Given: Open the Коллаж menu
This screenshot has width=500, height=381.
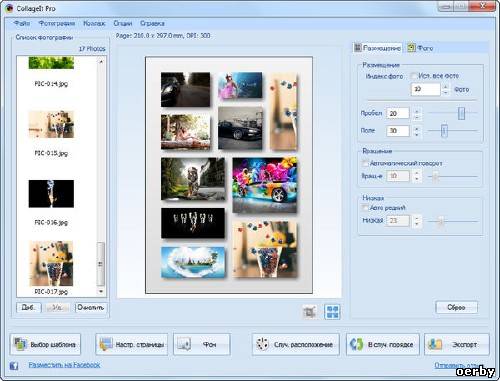Looking at the screenshot, I should [94, 23].
